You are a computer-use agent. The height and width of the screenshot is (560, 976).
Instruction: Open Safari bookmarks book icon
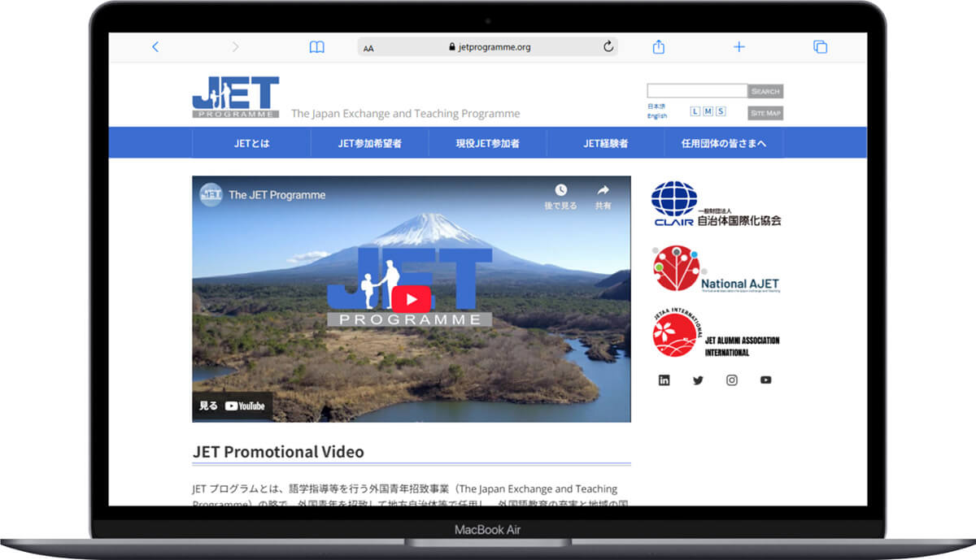point(316,47)
